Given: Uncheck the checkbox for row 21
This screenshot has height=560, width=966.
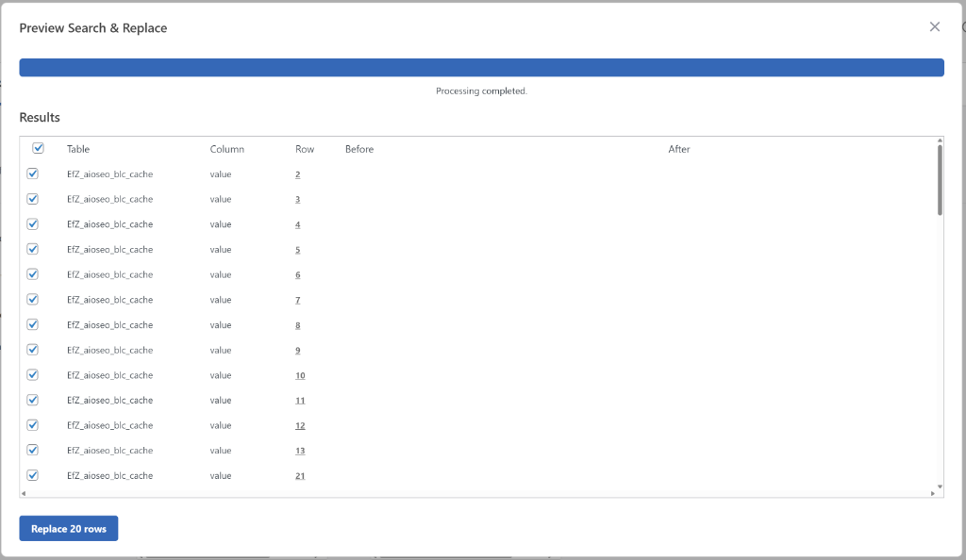Looking at the screenshot, I should [33, 475].
